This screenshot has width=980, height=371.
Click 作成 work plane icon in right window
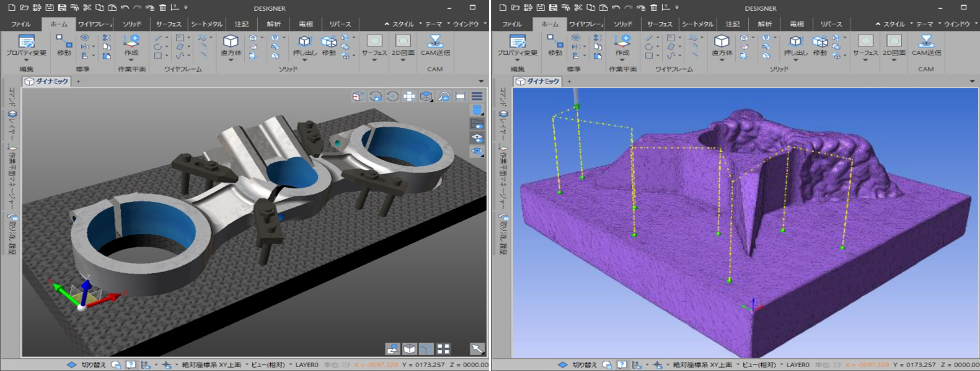click(622, 41)
